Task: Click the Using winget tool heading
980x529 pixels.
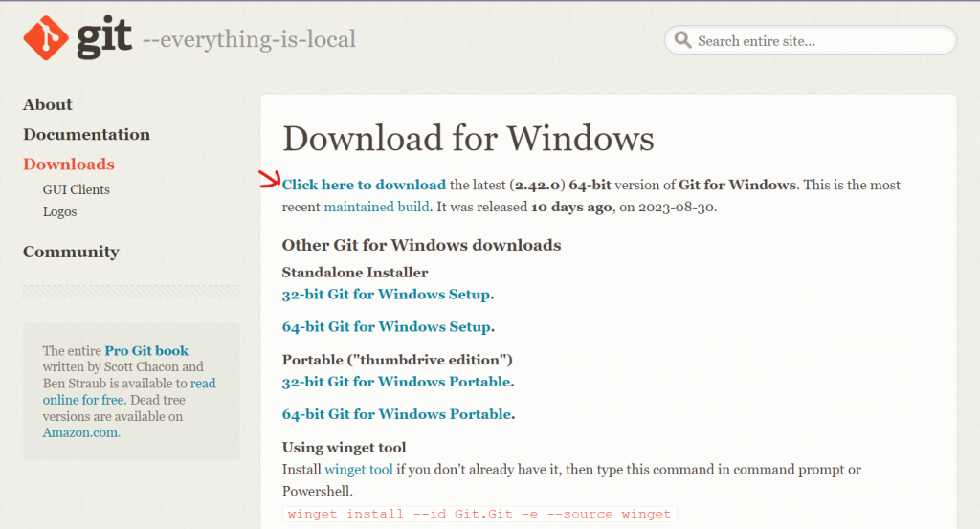Action: point(344,447)
